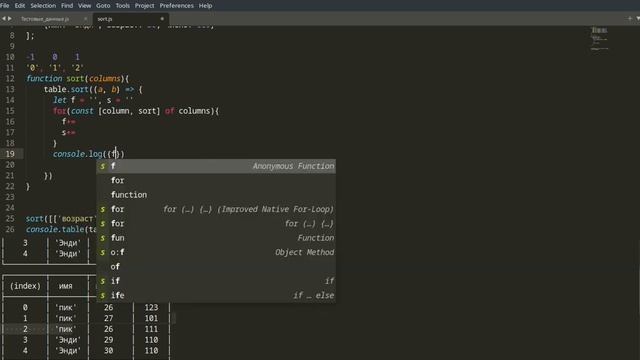Pick the 'ife' if … else completion
Screen dimensions: 640x360
pos(216,296)
